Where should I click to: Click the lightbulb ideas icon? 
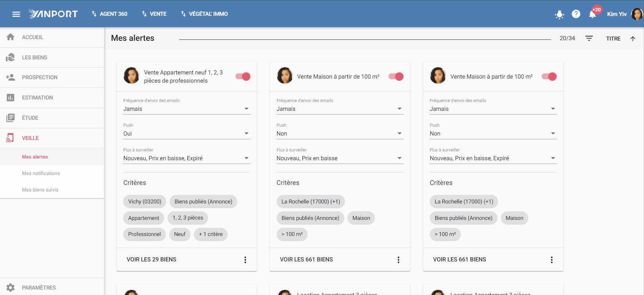click(560, 14)
